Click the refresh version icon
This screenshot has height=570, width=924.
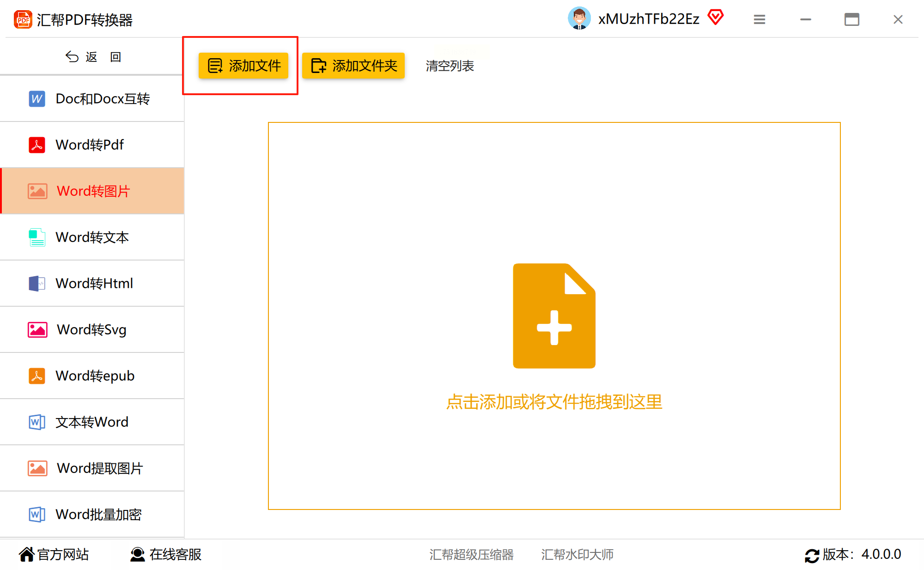pos(812,555)
